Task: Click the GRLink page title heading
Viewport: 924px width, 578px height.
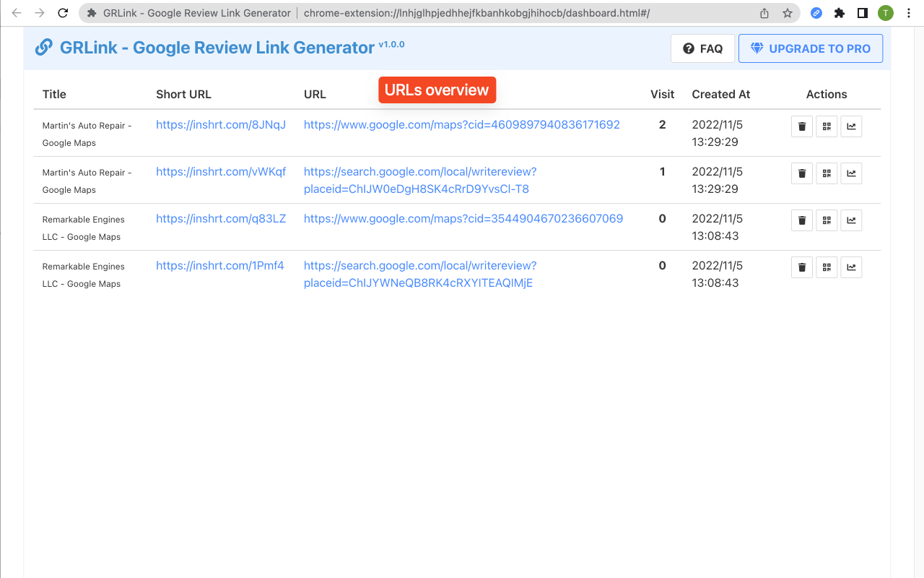Action: (x=217, y=48)
